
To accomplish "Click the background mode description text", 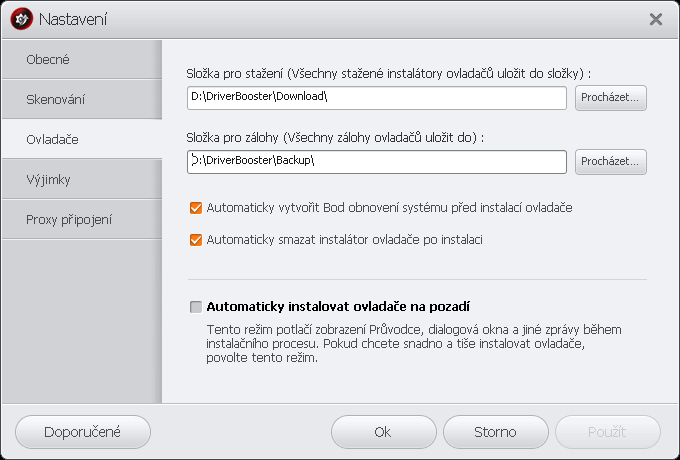I will 390,343.
